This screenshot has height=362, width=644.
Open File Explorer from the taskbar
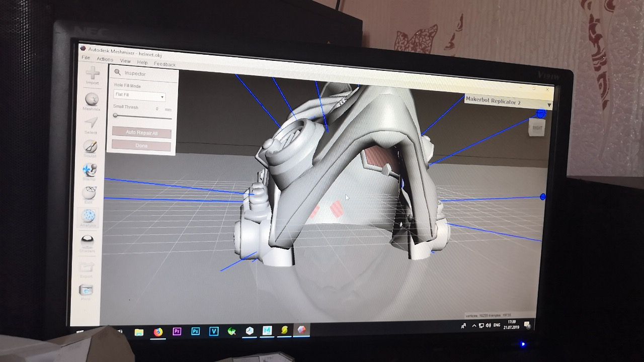[x=139, y=332]
